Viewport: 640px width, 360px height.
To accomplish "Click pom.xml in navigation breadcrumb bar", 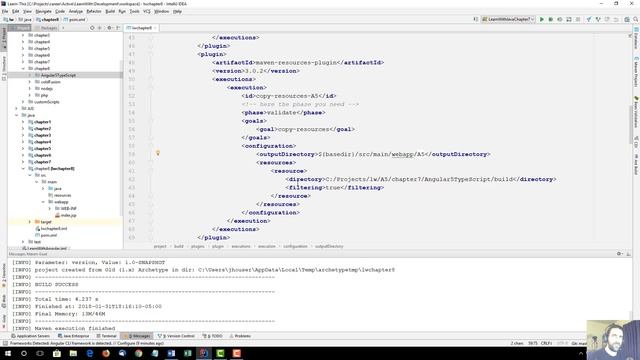I will (75, 19).
